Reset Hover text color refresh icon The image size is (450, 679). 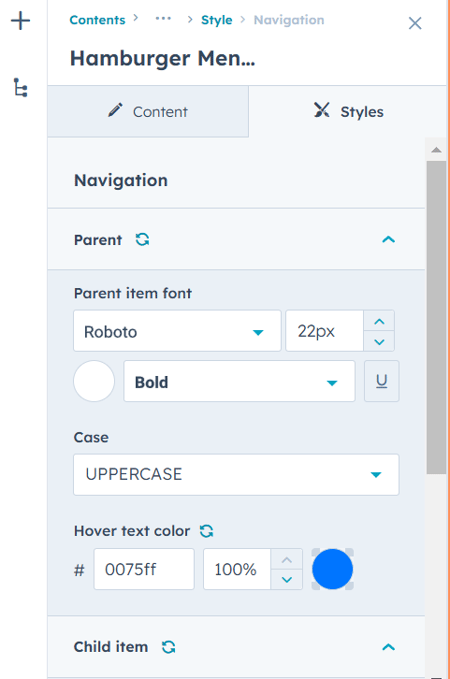tap(207, 531)
